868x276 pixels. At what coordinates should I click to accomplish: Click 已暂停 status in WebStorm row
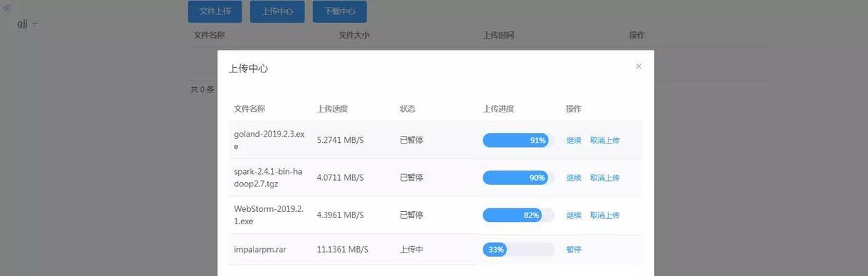pos(412,215)
